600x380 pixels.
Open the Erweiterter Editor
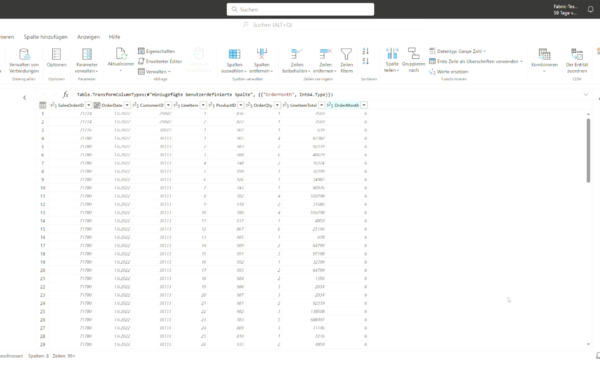160,61
